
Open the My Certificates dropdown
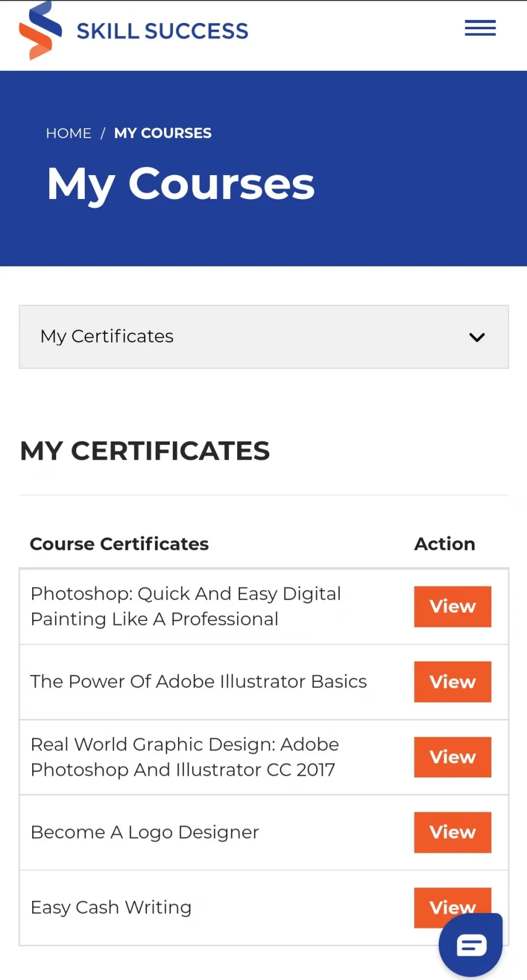click(263, 337)
